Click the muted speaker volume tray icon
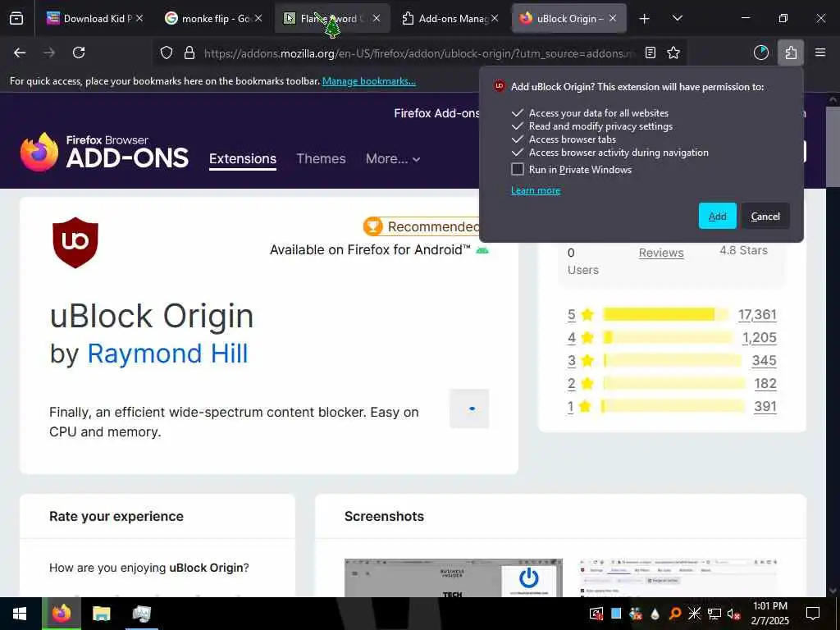Image resolution: width=840 pixels, height=630 pixels. [734, 614]
